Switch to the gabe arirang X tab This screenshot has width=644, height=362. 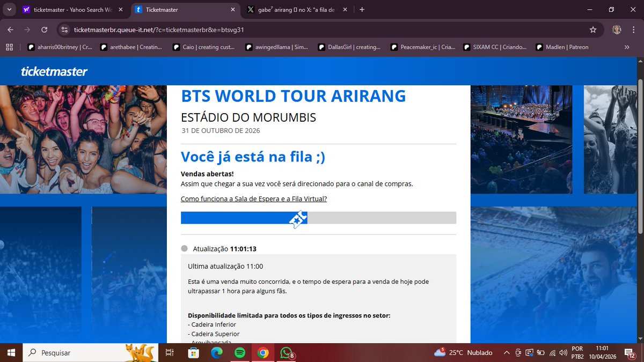click(x=297, y=10)
